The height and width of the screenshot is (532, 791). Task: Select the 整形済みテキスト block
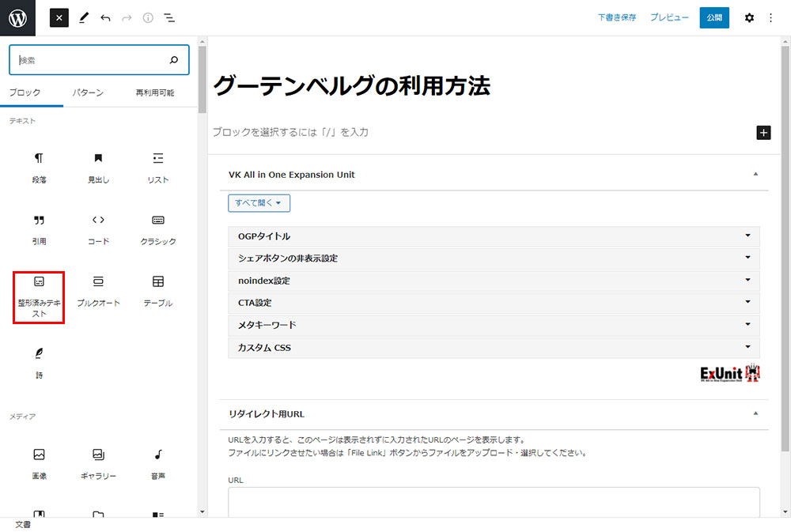tap(39, 296)
